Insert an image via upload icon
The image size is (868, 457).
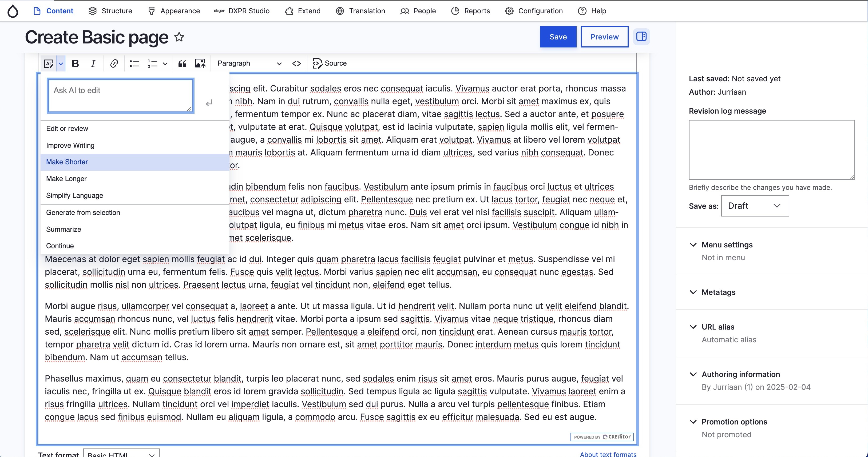click(200, 63)
